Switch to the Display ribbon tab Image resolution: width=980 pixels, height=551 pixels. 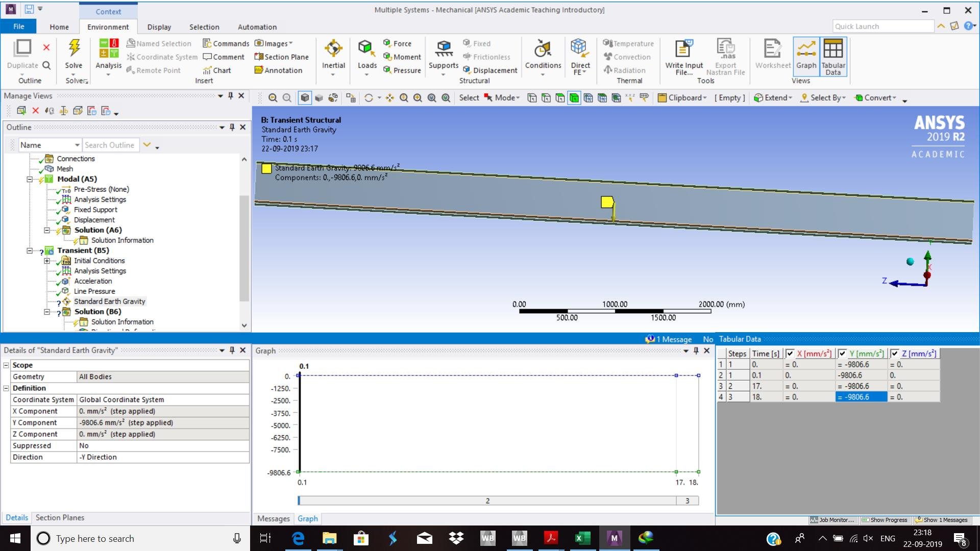click(159, 27)
